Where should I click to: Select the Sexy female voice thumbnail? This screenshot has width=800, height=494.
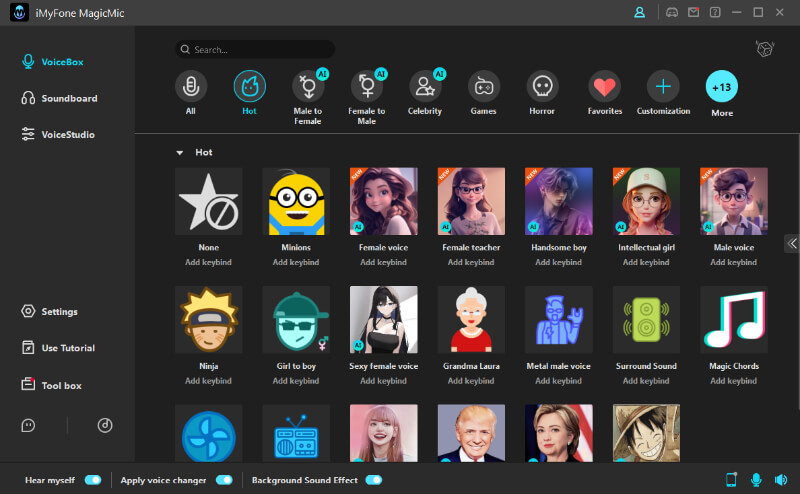(x=384, y=320)
